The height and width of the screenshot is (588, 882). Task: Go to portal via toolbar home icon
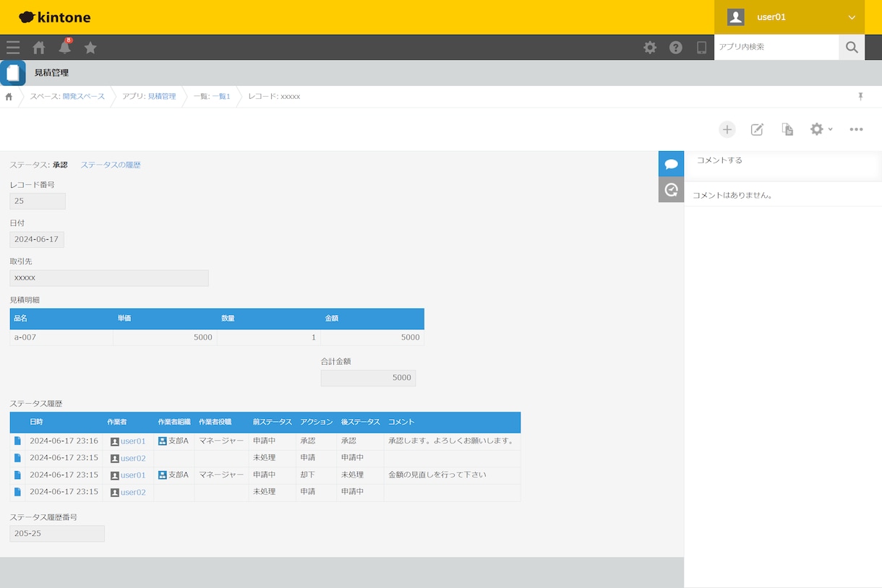(x=39, y=48)
